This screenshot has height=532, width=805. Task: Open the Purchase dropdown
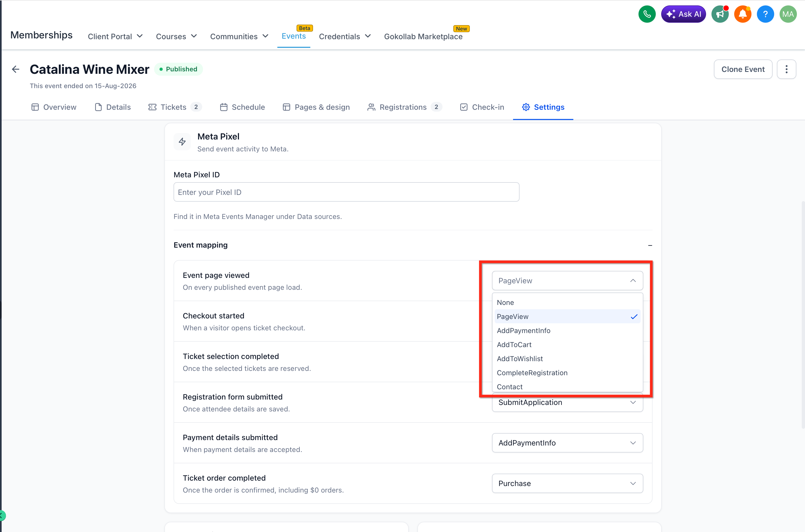568,484
